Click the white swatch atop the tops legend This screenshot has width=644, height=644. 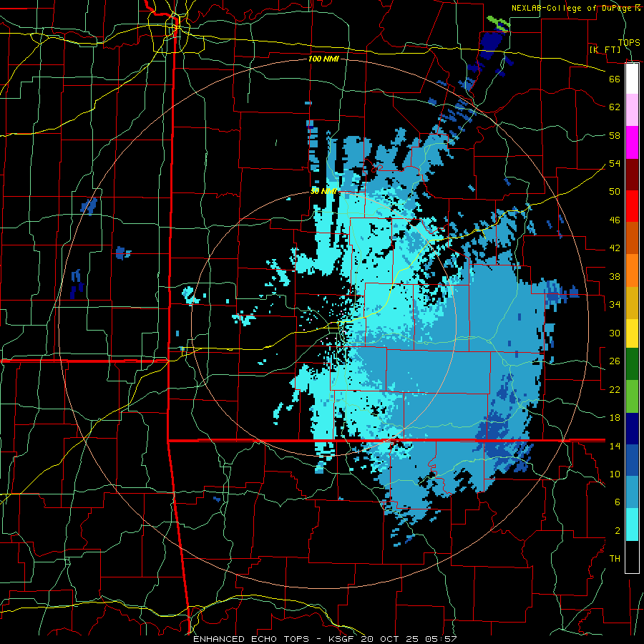632,79
